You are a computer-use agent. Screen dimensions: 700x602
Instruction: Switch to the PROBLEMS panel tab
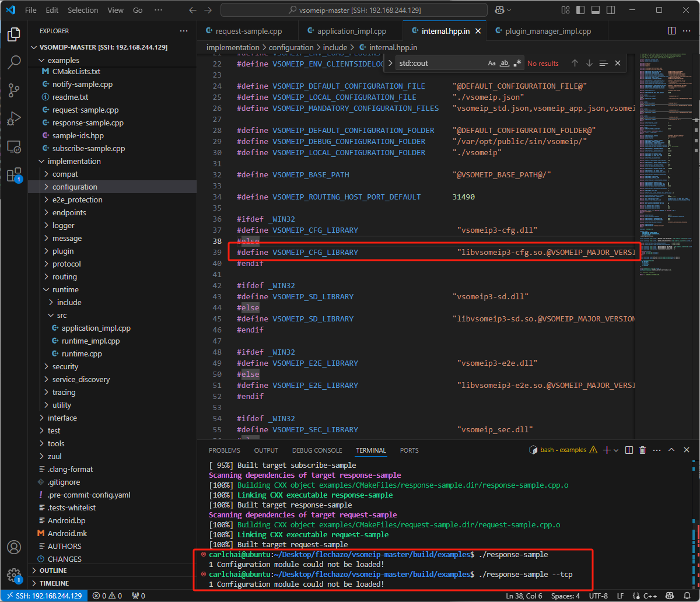coord(225,450)
